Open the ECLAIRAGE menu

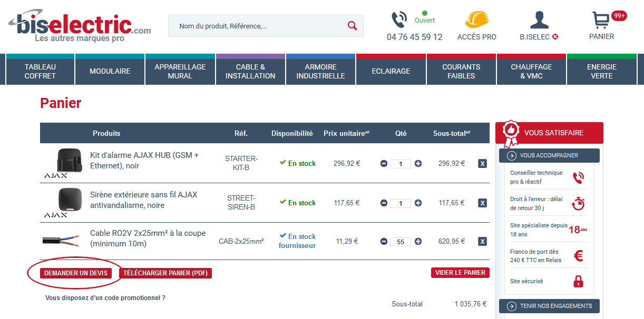(x=391, y=71)
